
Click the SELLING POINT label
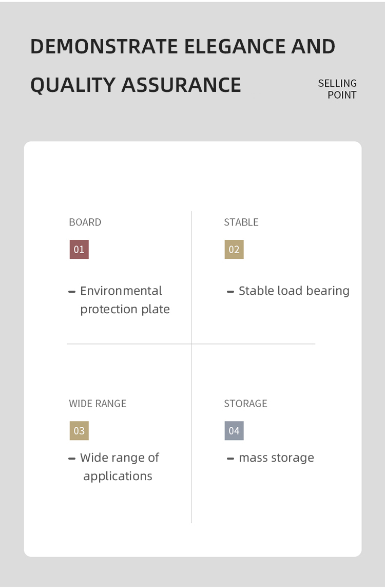[338, 89]
